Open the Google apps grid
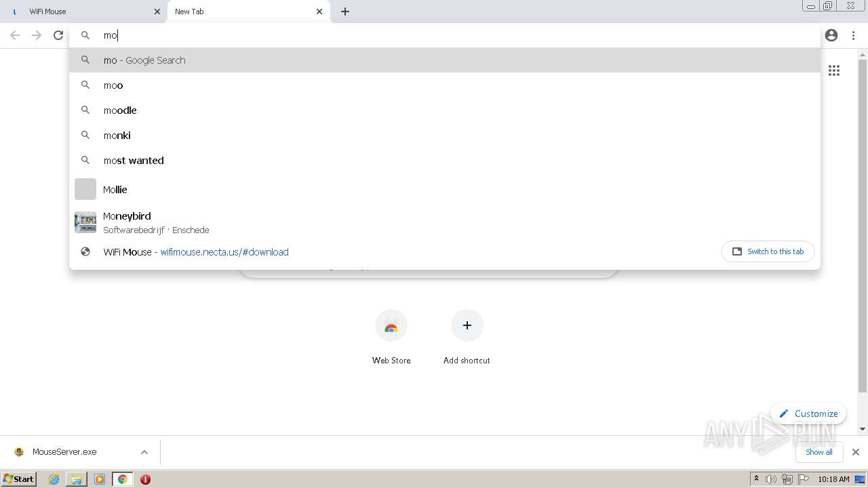The image size is (868, 488). 834,70
